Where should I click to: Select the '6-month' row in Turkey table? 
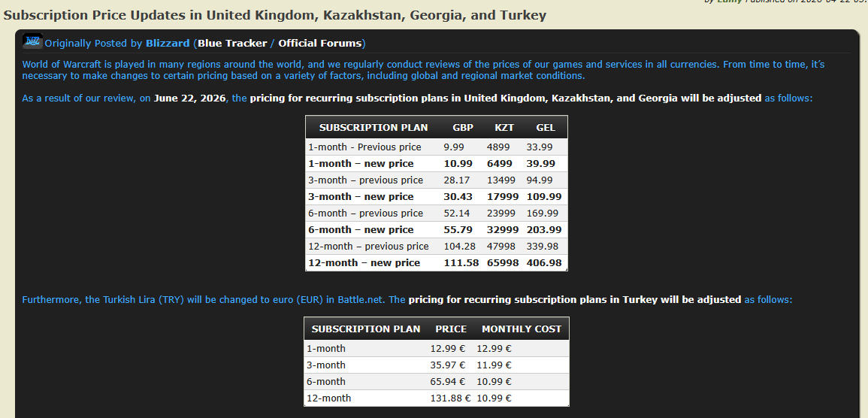coord(436,382)
